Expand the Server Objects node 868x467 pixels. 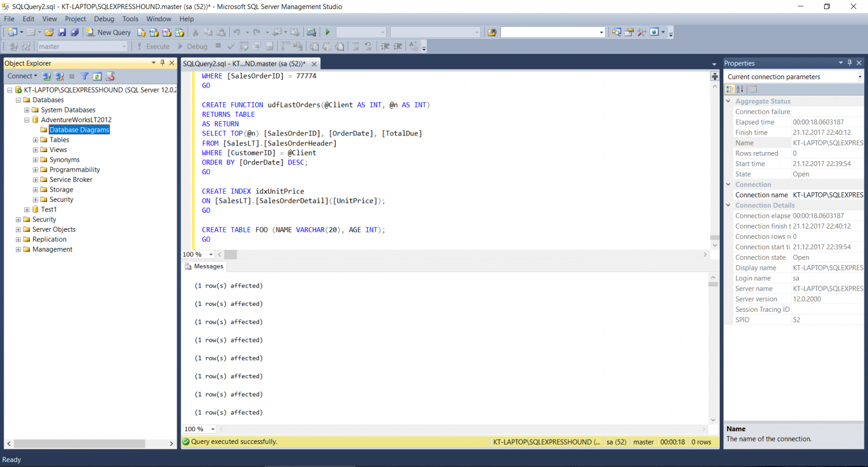click(18, 229)
